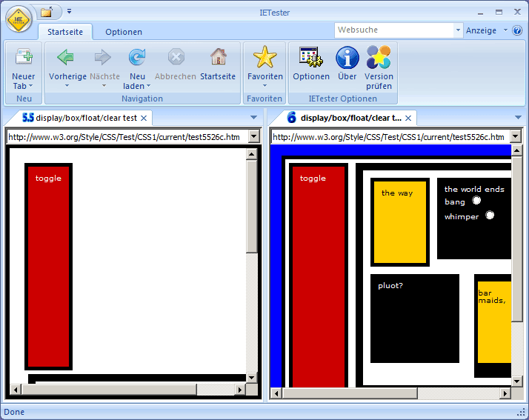This screenshot has width=529, height=420.
Task: Close the IE 5.5 test tab
Action: pyautogui.click(x=144, y=118)
